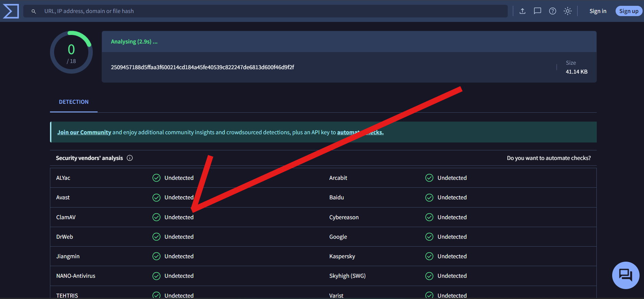Click the Skyhigh (SWG) row checkmark icon
Viewport: 644px width, 299px height.
[x=429, y=276]
